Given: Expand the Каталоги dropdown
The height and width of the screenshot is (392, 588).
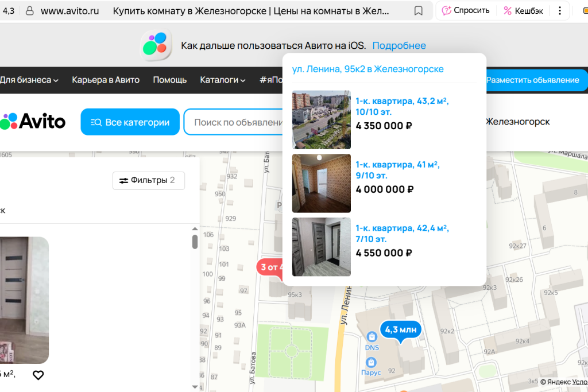Looking at the screenshot, I should tap(222, 80).
